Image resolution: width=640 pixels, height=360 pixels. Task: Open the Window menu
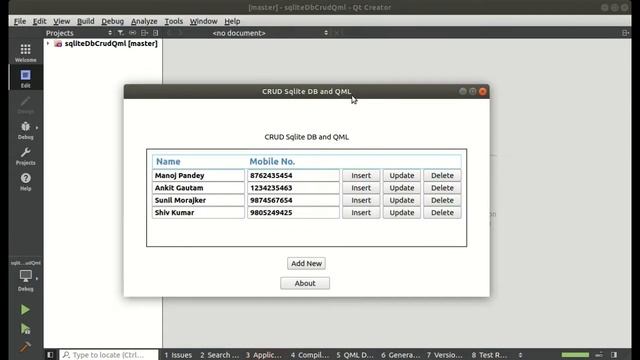(x=203, y=21)
